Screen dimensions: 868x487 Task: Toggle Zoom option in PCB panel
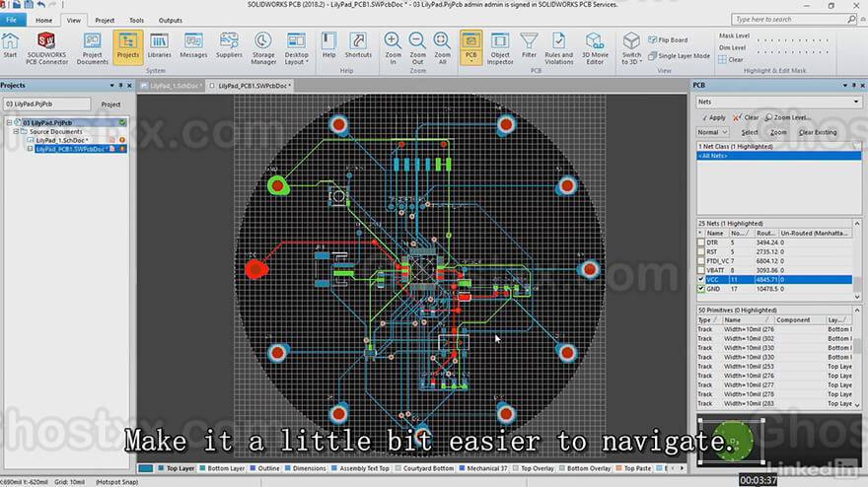778,132
